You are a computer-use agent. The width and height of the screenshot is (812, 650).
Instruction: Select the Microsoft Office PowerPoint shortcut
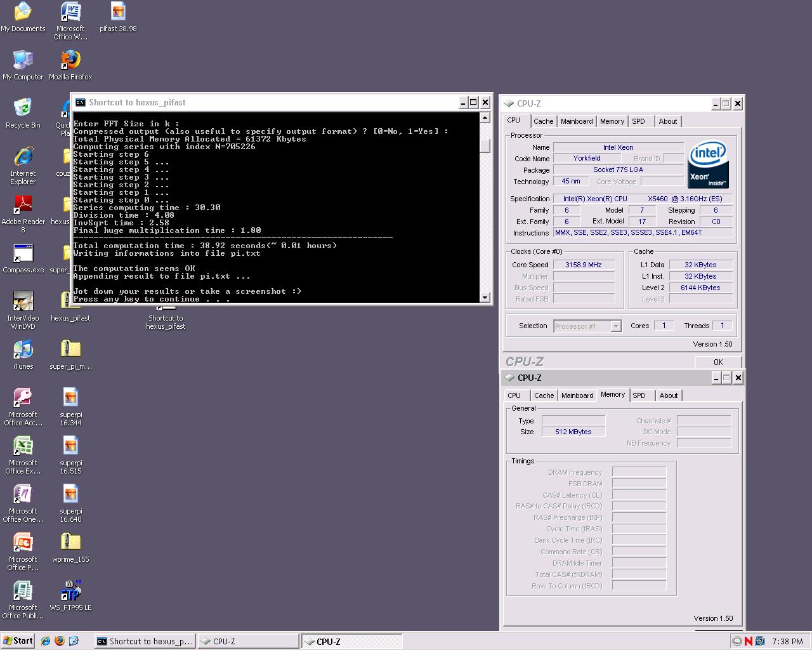[23, 552]
